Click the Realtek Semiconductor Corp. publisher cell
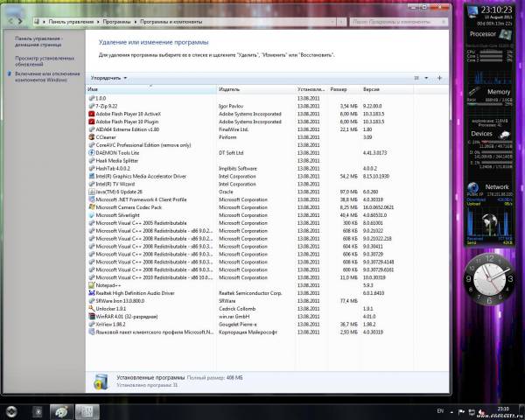The width and height of the screenshot is (525, 420). (x=250, y=293)
